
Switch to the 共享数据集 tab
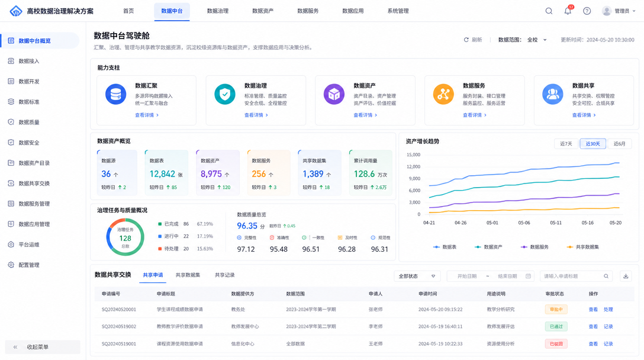click(188, 275)
